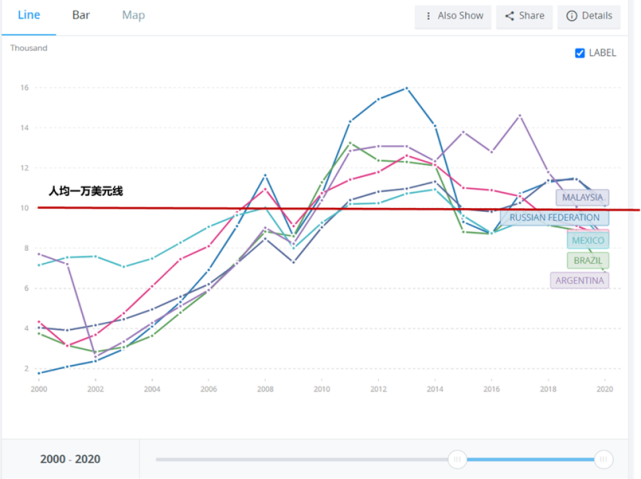
Task: Open the Map view tab
Action: (x=133, y=15)
